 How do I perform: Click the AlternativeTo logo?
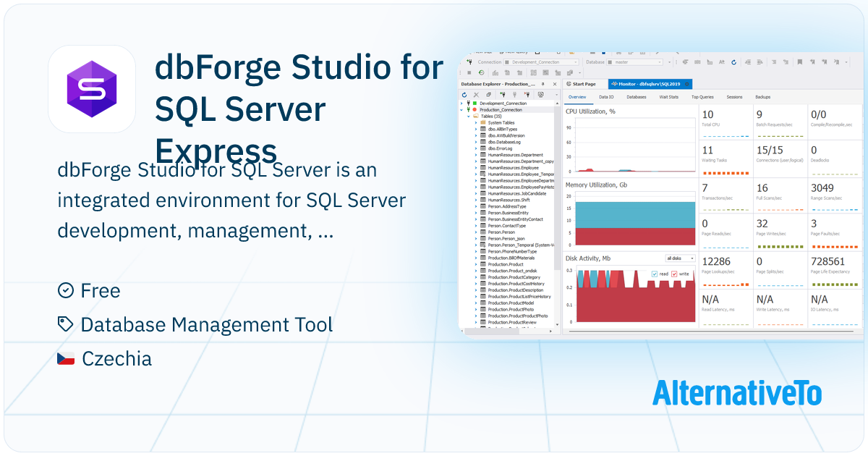pos(739,394)
